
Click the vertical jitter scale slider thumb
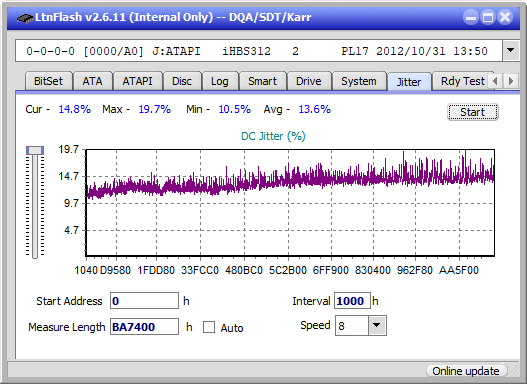click(35, 151)
